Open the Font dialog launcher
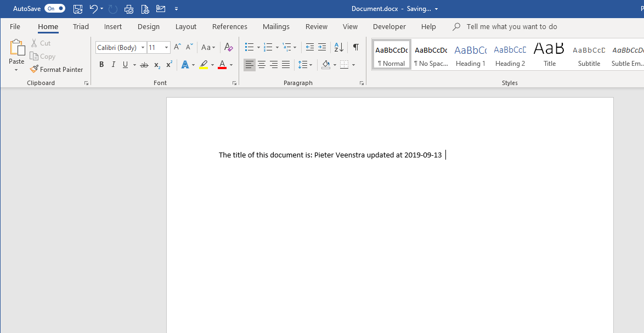The width and height of the screenshot is (644, 333). pyautogui.click(x=235, y=83)
